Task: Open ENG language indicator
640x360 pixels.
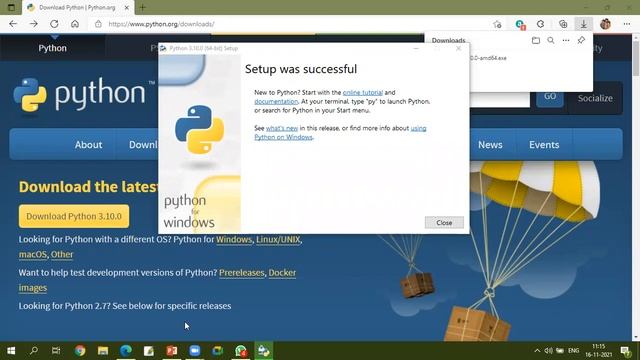Action: click(x=573, y=351)
